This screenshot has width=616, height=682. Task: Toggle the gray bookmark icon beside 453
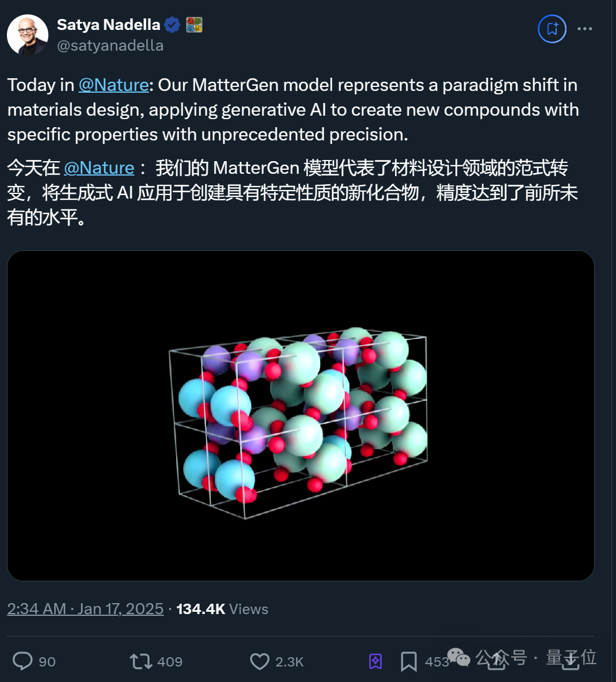tap(409, 661)
